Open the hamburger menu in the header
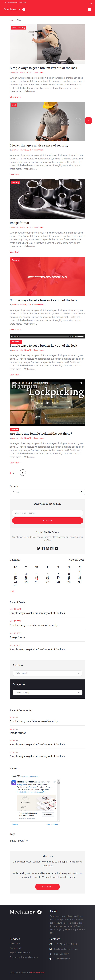The width and height of the screenshot is (95, 980). [89, 10]
